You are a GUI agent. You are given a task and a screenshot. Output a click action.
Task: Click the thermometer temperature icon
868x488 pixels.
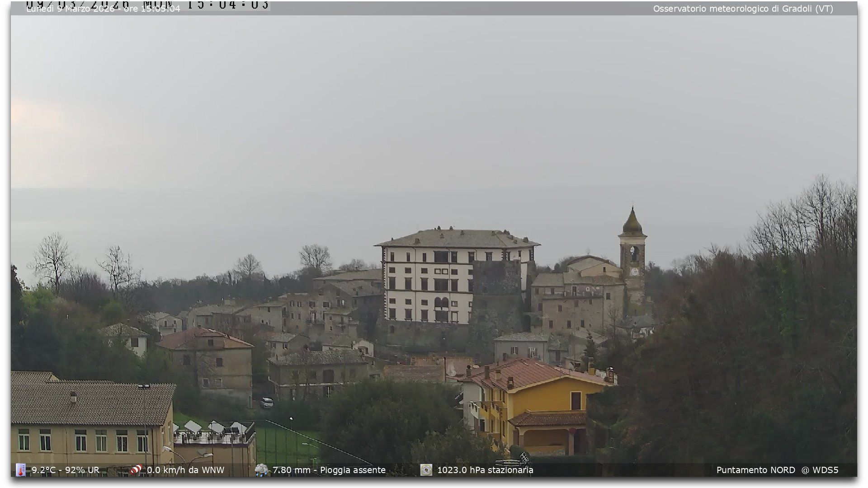click(21, 470)
